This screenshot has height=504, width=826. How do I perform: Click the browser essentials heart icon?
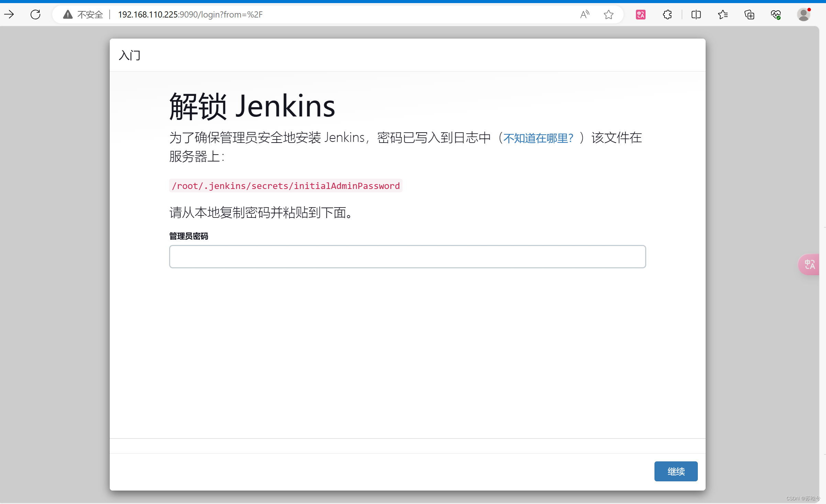(x=776, y=14)
